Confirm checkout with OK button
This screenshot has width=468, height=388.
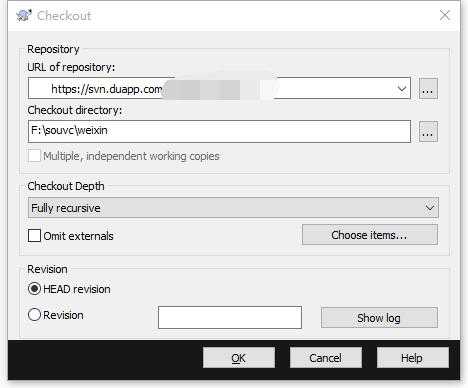[239, 358]
